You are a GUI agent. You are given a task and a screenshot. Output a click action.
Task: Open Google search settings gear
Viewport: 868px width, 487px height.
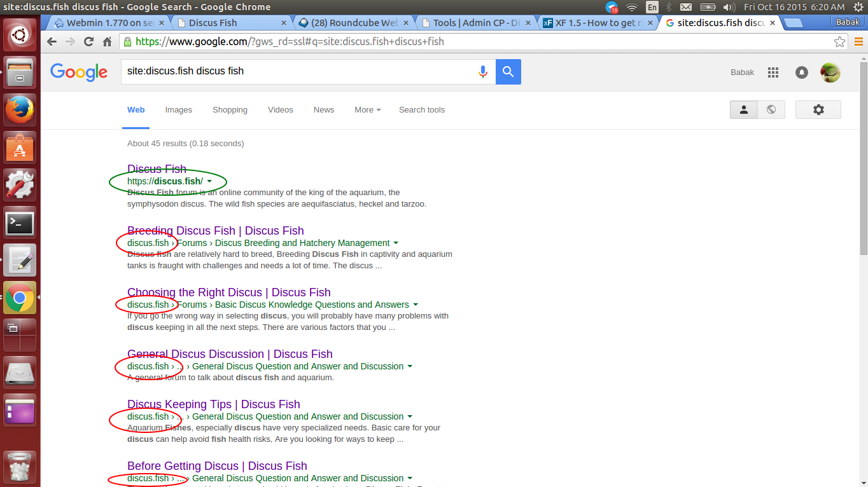(x=818, y=109)
